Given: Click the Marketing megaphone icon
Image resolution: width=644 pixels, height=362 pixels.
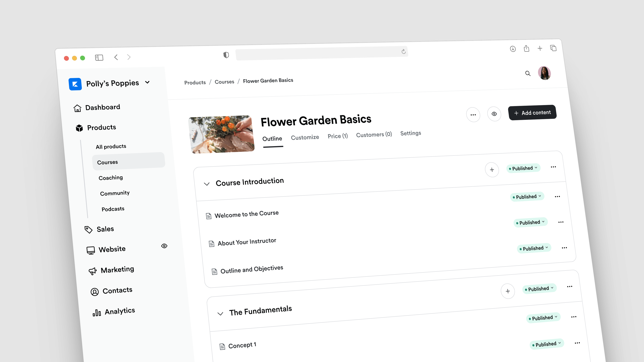Looking at the screenshot, I should pos(93,271).
